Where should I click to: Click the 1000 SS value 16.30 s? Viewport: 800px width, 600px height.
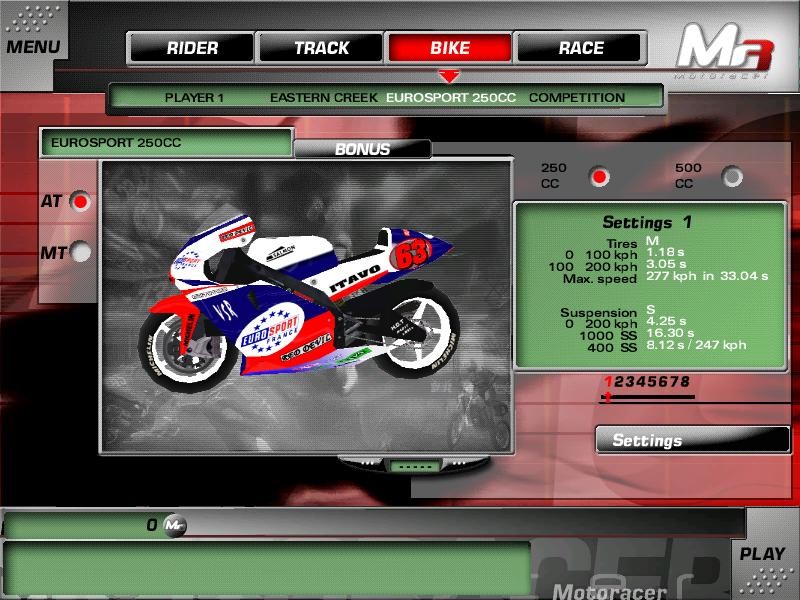(x=670, y=333)
